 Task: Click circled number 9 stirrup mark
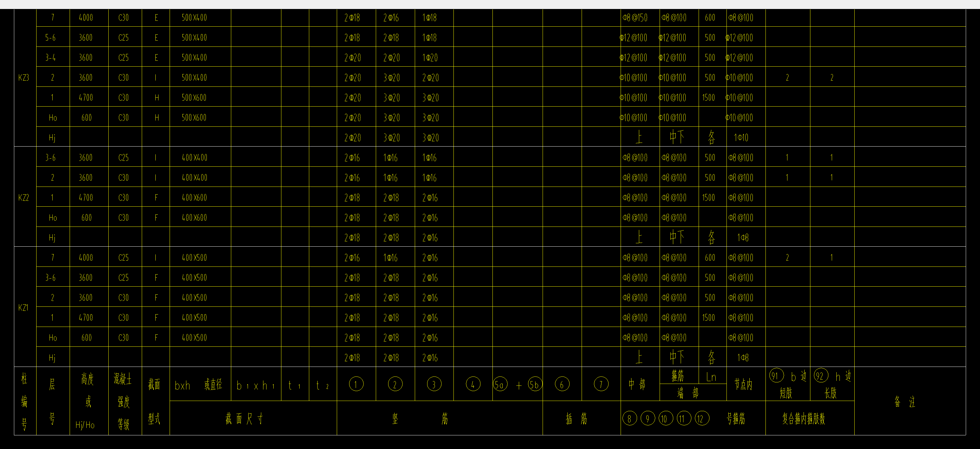tap(648, 419)
